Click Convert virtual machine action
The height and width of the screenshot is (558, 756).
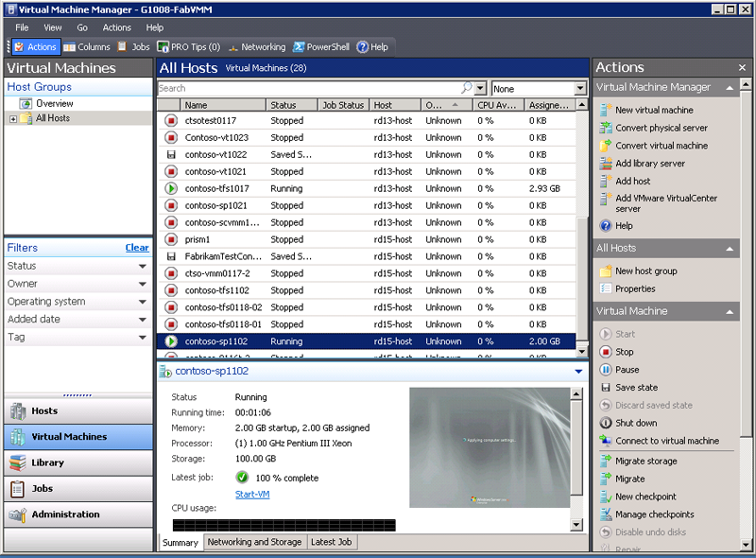(653, 146)
